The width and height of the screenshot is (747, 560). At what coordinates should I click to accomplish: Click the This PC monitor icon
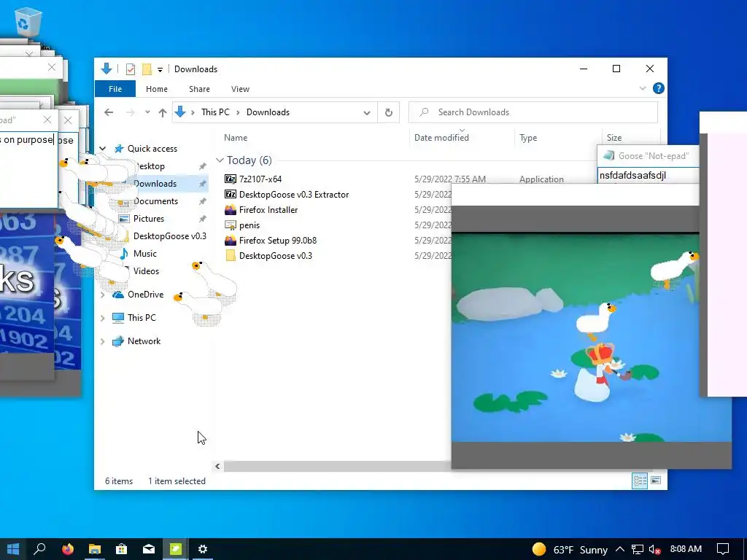117,318
